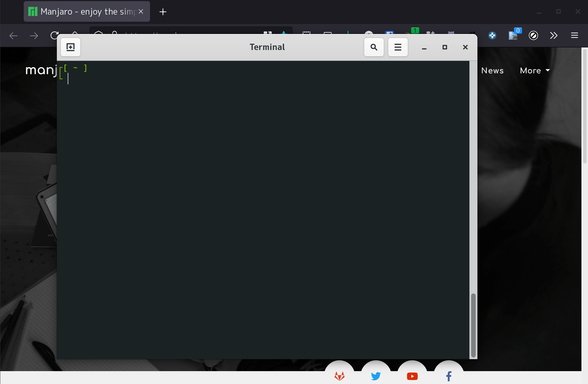
Task: Go back to the previous browser page
Action: 13,35
